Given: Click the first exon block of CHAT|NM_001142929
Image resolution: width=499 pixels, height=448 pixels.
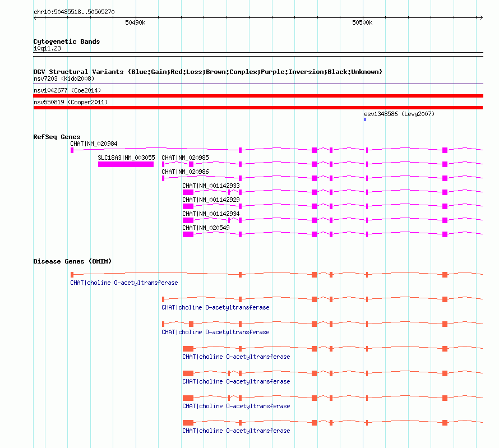Looking at the screenshot, I should [x=188, y=206].
